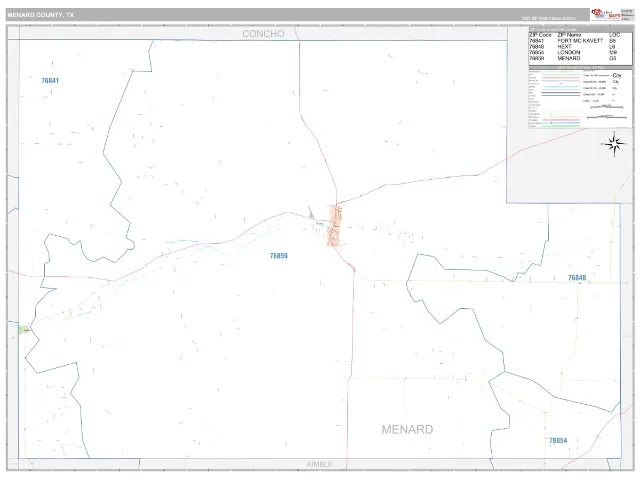Click the 76841 ZIP code map label
The width and height of the screenshot is (640, 480).
(50, 80)
